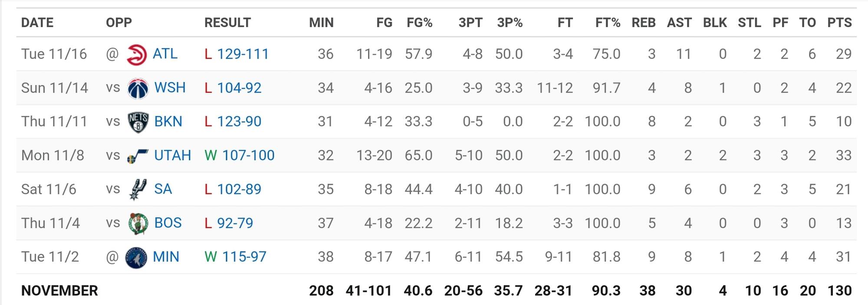View the 104-92 game result

[239, 88]
